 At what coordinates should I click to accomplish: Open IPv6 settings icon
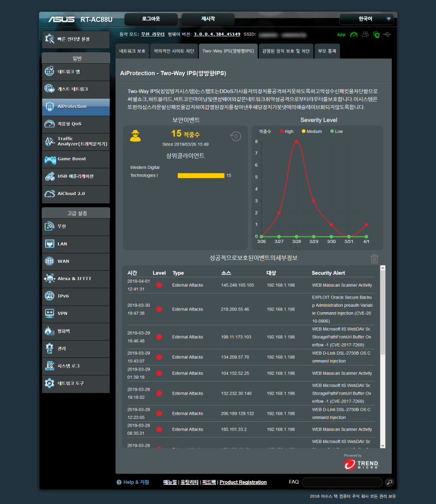[50, 296]
